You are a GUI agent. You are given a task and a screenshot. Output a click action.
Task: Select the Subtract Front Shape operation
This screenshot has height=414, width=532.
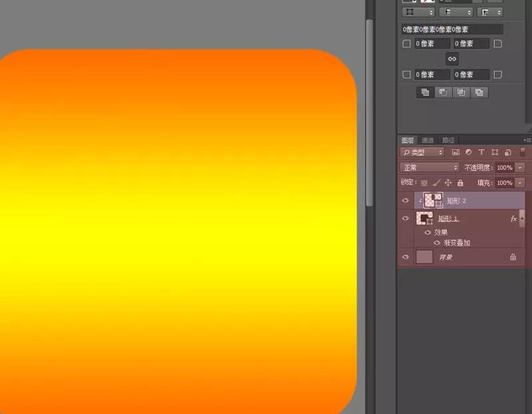tap(444, 92)
